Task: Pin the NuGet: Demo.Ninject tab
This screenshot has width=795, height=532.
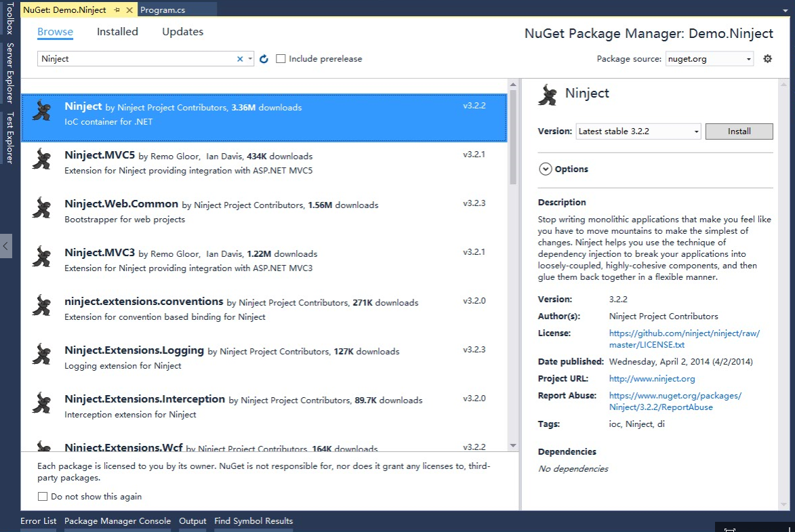Action: [117, 9]
